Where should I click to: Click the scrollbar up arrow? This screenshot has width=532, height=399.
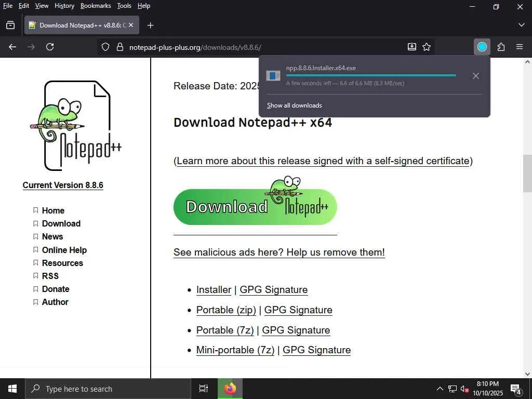pyautogui.click(x=527, y=62)
